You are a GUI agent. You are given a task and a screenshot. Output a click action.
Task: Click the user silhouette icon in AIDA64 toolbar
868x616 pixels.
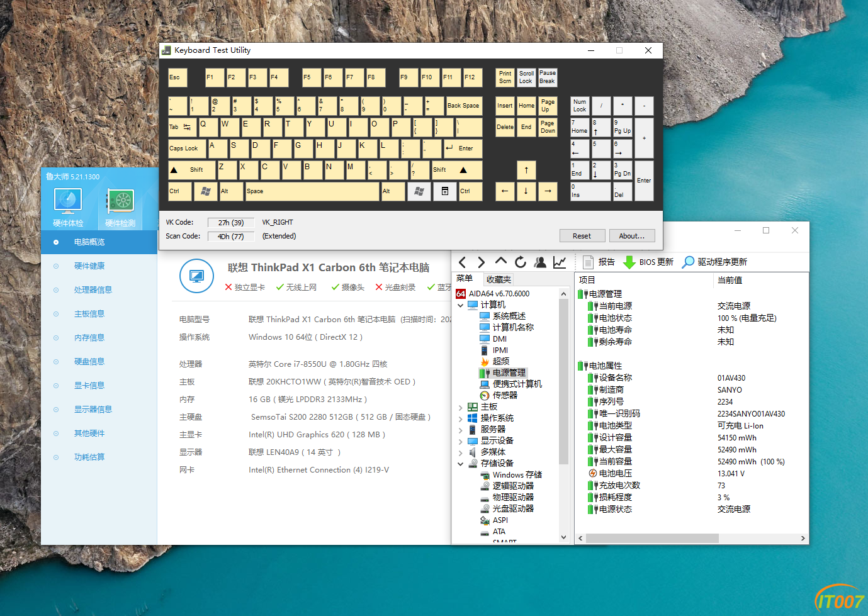click(540, 262)
